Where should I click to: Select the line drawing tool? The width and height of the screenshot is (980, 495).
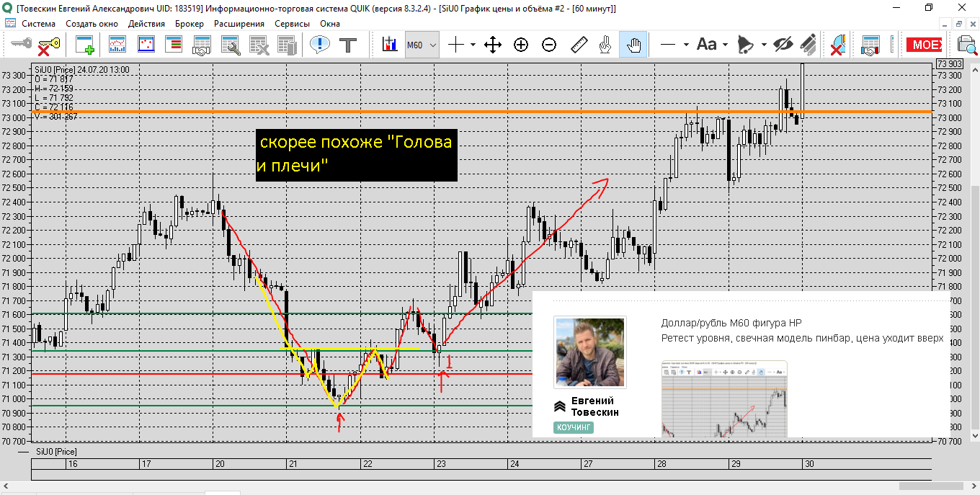tap(668, 45)
